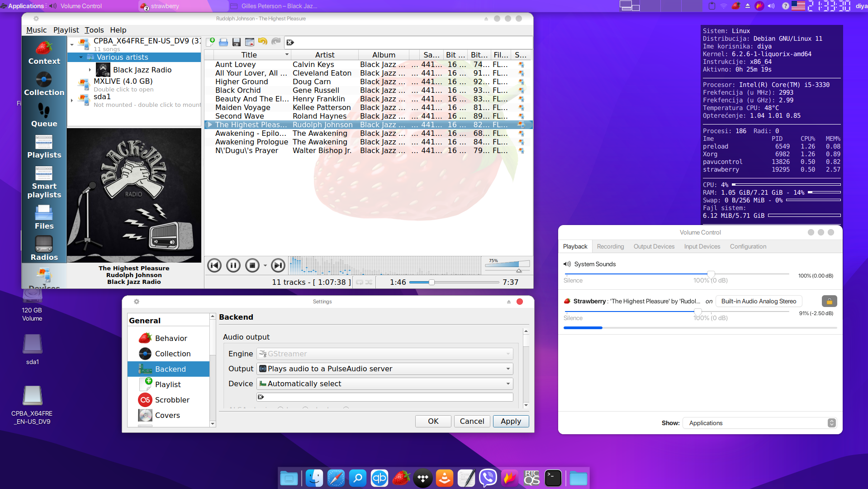
Task: Collapse the CPBA_X64FRE_EN-US_DV9 device tree
Action: pos(72,44)
